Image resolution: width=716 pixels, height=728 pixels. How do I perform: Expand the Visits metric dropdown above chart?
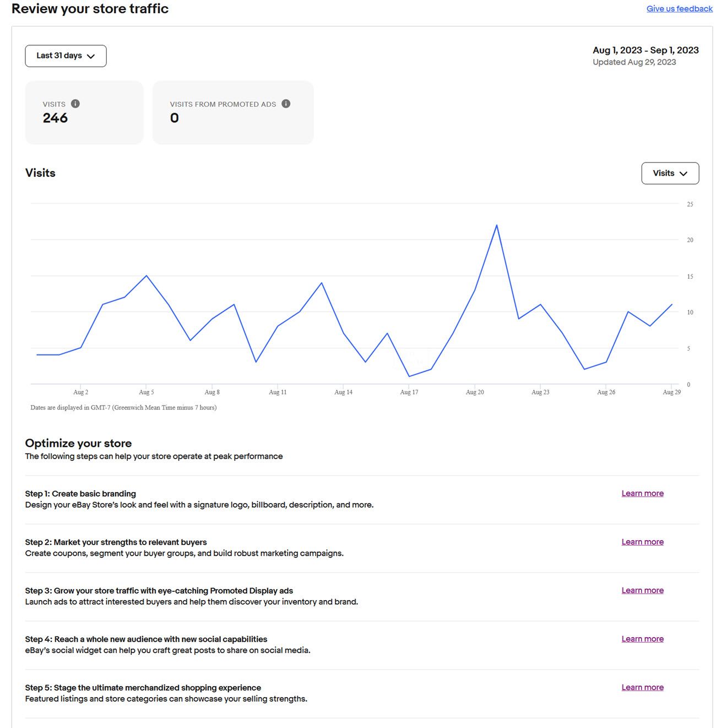[x=670, y=173]
